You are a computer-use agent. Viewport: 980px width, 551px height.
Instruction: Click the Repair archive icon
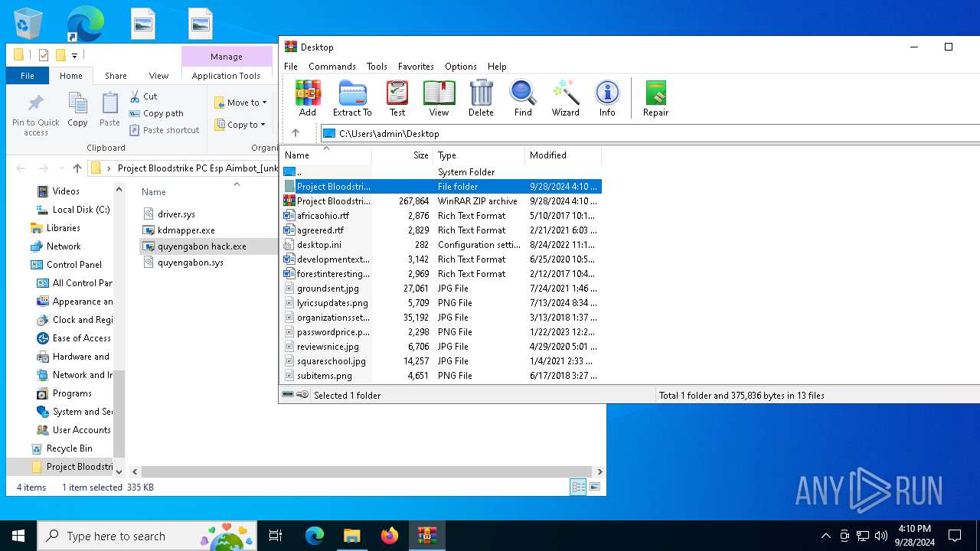[x=655, y=99]
